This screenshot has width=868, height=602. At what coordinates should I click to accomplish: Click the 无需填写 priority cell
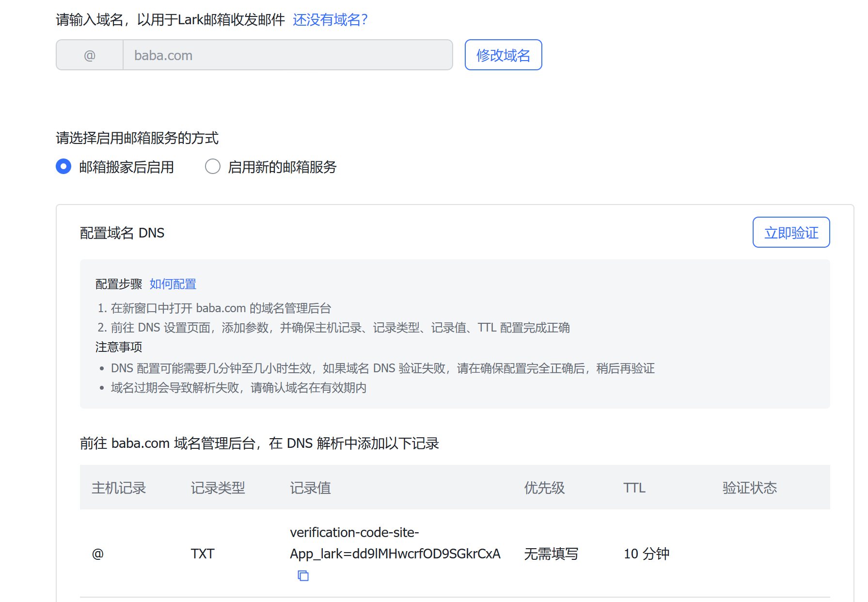[551, 554]
